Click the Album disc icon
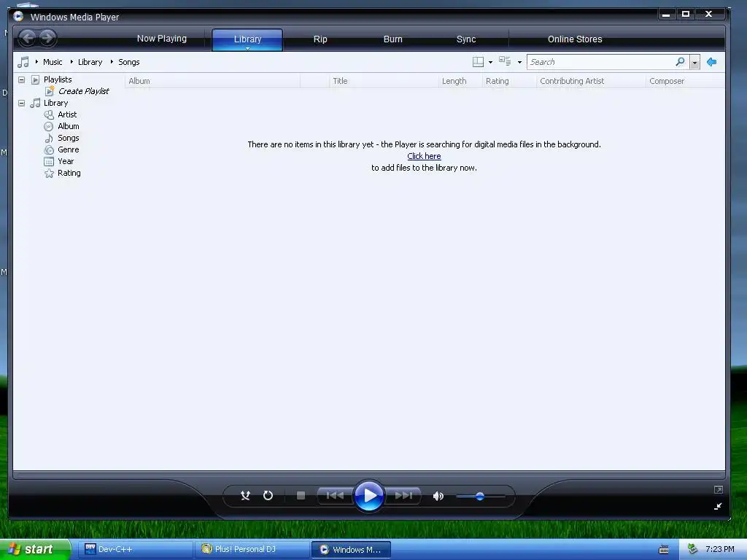The image size is (747, 560). pos(49,126)
